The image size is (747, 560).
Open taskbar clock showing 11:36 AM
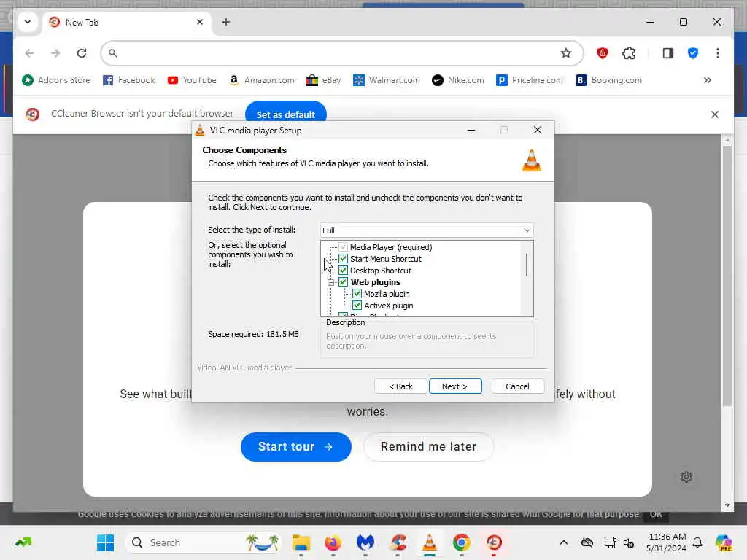click(x=667, y=542)
